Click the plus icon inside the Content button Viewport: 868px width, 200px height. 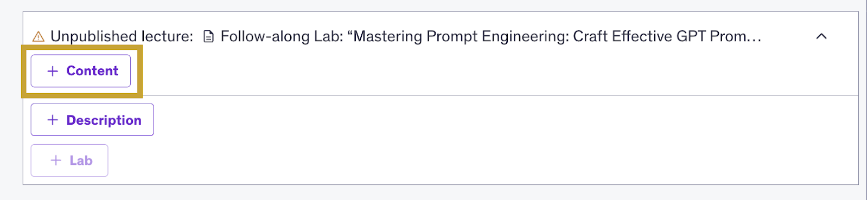tap(53, 71)
